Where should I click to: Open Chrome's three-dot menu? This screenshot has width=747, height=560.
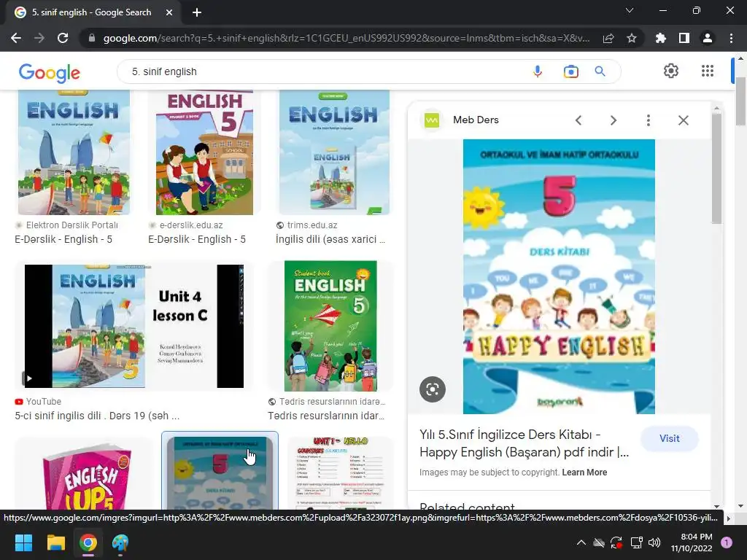click(x=731, y=38)
